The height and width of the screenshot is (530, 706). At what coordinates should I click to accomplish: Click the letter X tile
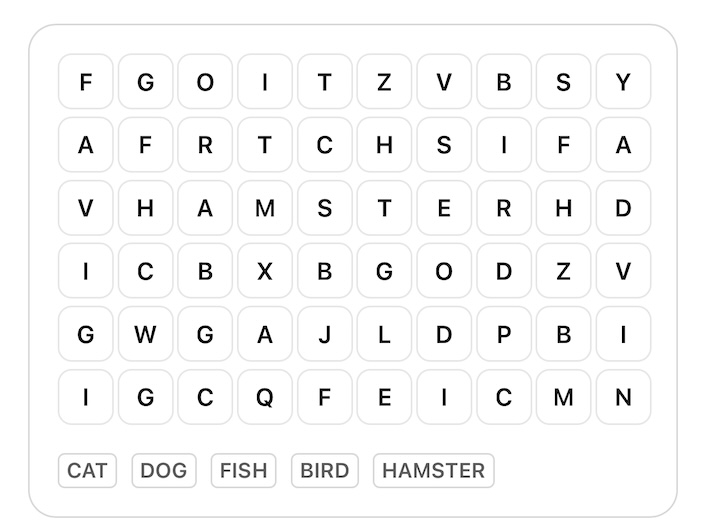pyautogui.click(x=265, y=271)
